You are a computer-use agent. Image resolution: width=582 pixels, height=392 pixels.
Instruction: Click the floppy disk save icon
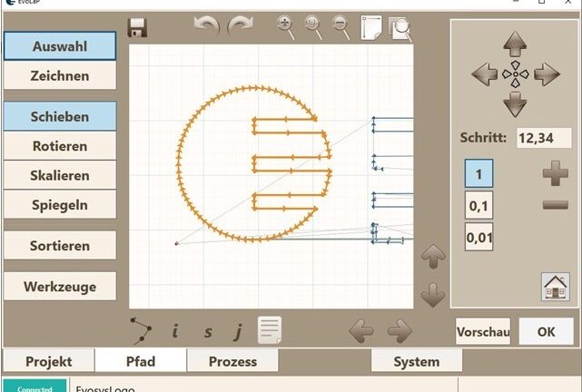137,27
